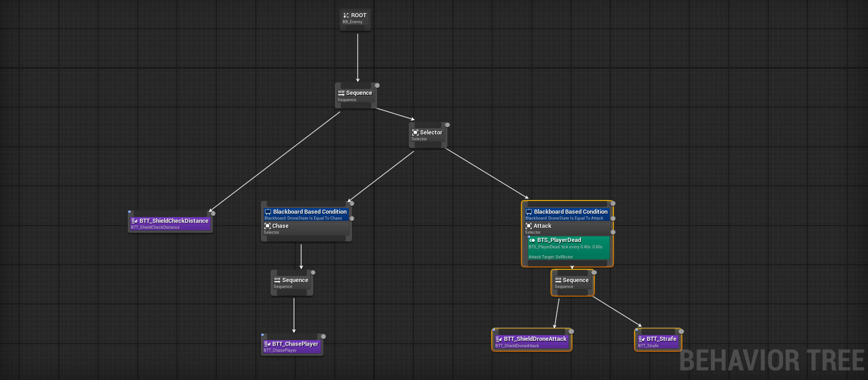868x380 pixels.
Task: Click the Attack selector icon
Action: coord(529,226)
